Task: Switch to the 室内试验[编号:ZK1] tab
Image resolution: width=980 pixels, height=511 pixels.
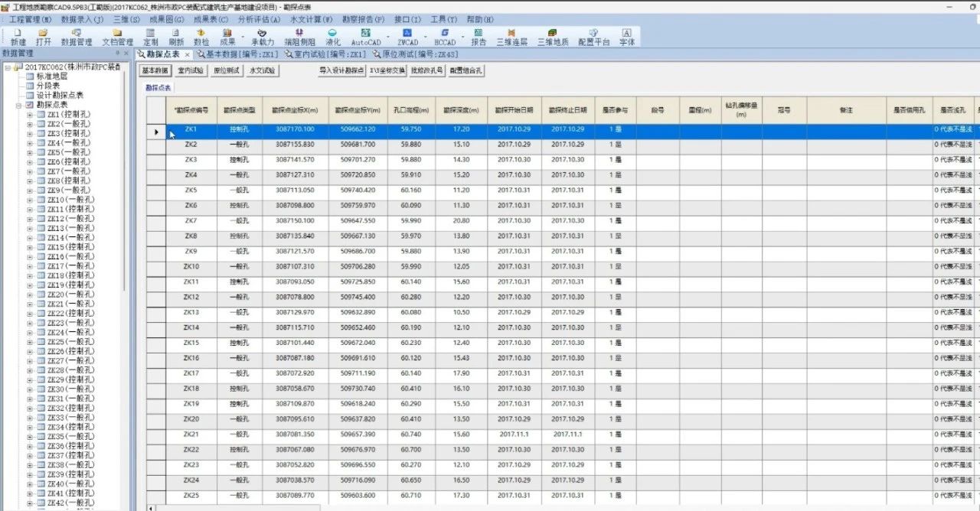Action: [325, 54]
